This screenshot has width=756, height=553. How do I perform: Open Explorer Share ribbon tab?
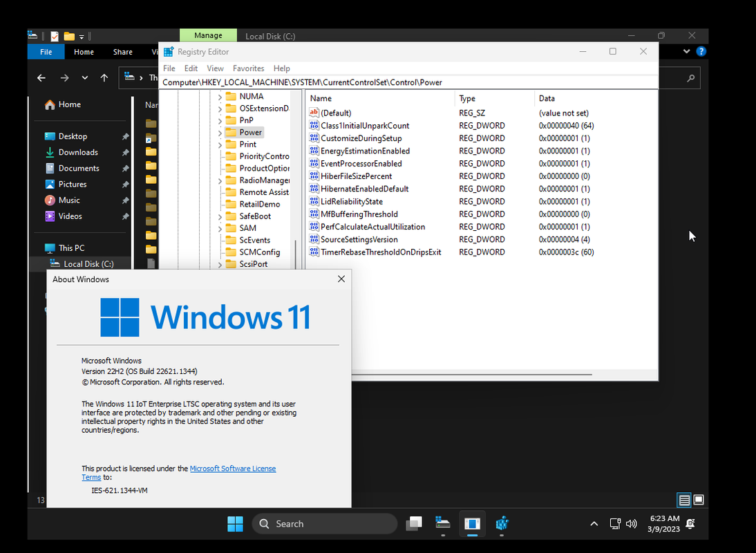(122, 52)
